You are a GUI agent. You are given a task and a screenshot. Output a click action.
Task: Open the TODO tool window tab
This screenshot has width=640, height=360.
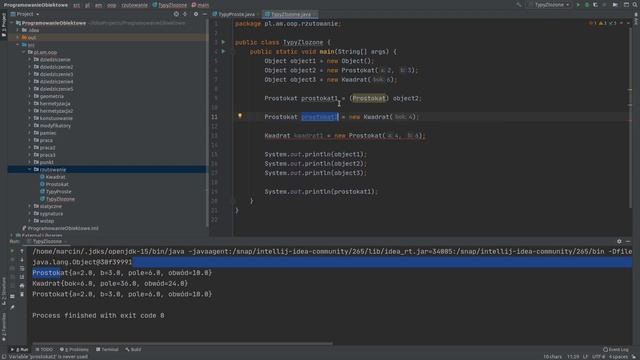44,349
